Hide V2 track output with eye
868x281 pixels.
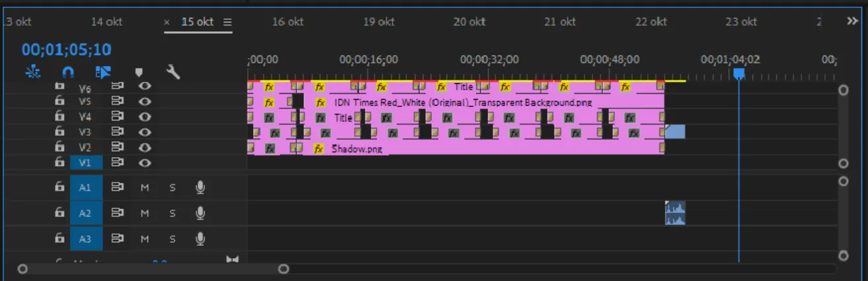point(145,147)
